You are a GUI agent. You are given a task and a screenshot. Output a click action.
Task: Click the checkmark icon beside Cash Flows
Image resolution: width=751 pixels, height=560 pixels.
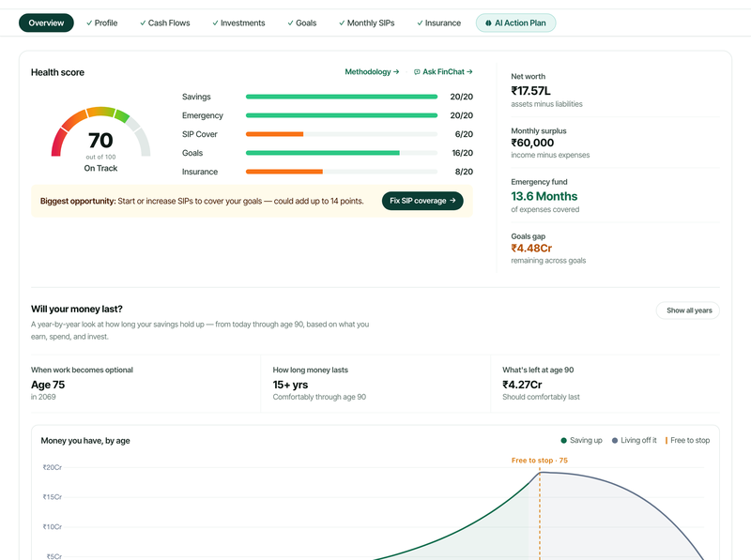click(x=143, y=23)
